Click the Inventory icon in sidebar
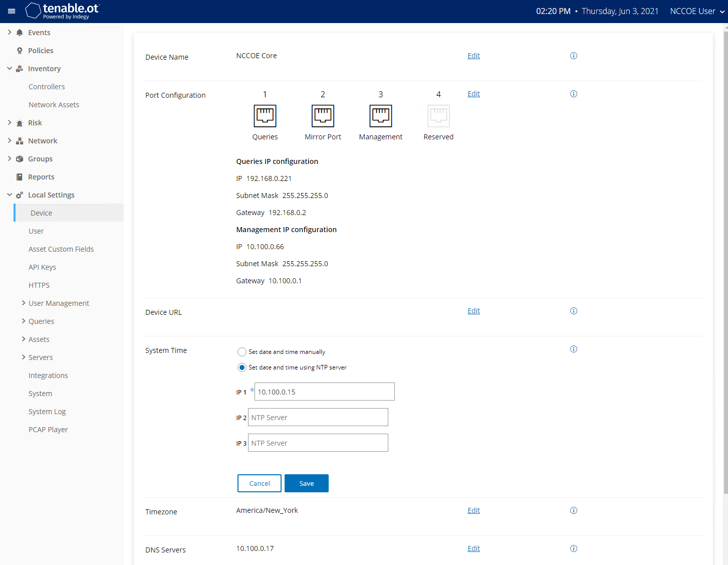728x565 pixels. click(20, 69)
